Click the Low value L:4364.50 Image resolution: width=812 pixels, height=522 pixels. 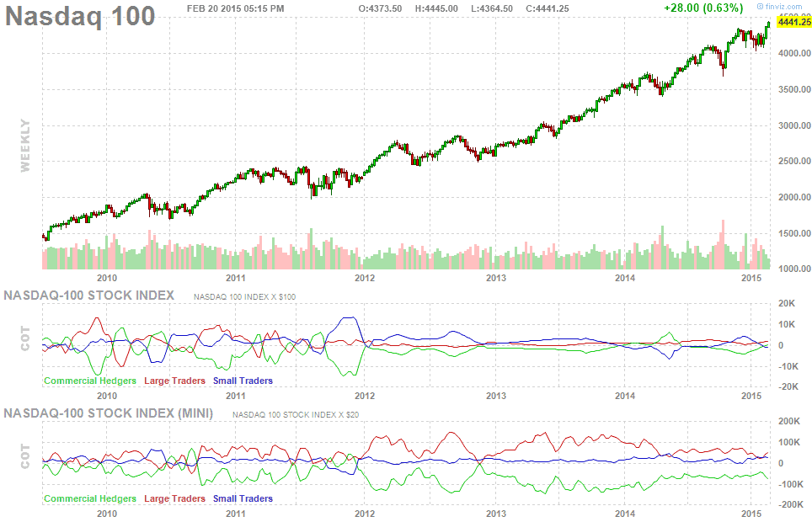click(493, 8)
